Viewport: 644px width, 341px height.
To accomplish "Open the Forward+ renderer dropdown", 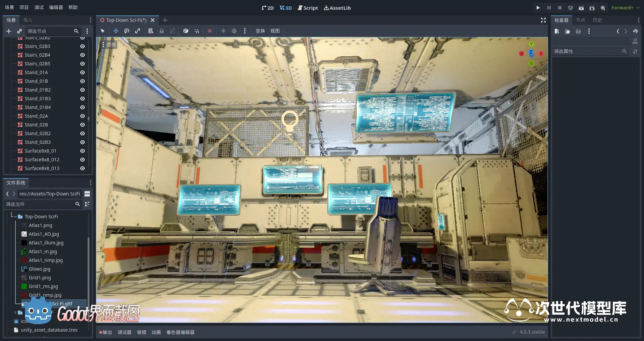I will 625,8.
